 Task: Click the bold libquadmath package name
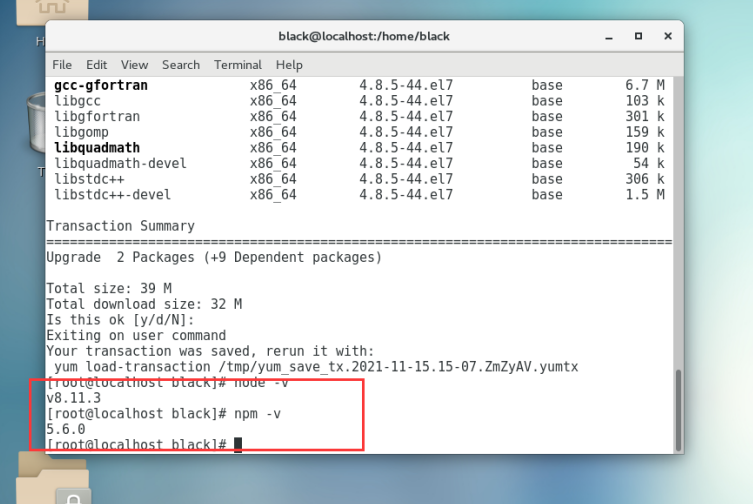pos(97,148)
